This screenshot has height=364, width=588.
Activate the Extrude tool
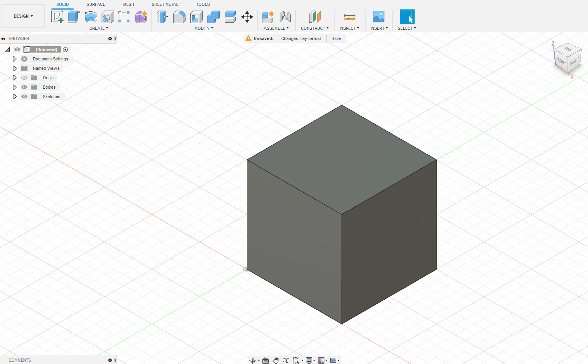75,17
